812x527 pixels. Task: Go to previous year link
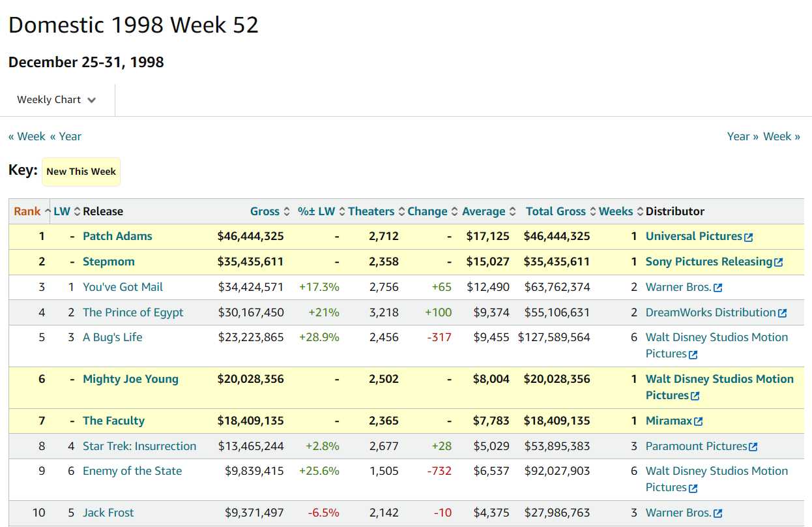65,136
